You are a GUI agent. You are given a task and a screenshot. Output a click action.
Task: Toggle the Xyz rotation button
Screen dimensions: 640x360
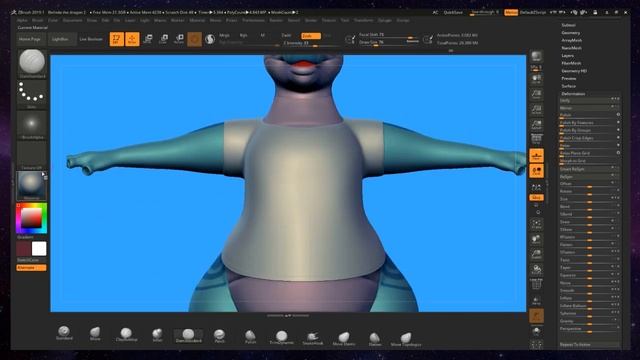(536, 198)
